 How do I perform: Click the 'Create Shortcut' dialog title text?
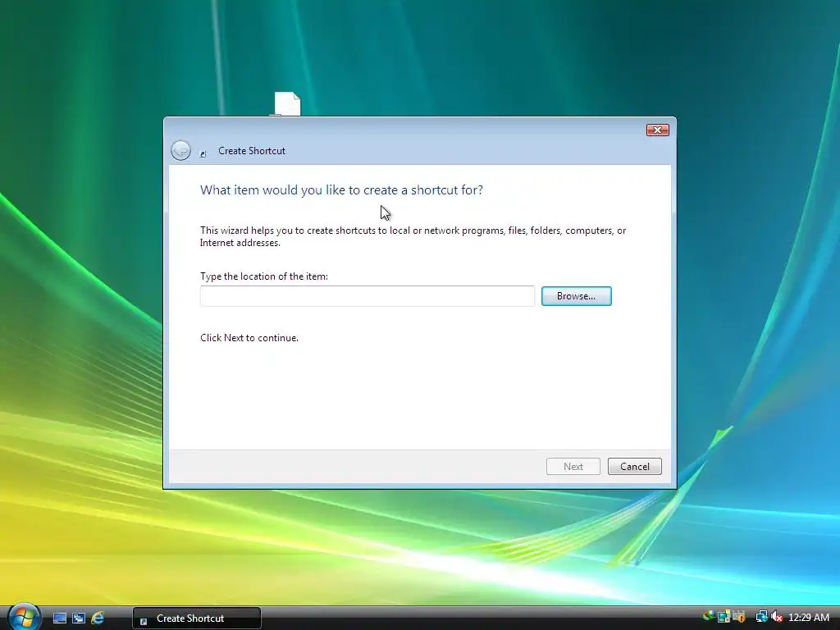(x=252, y=151)
